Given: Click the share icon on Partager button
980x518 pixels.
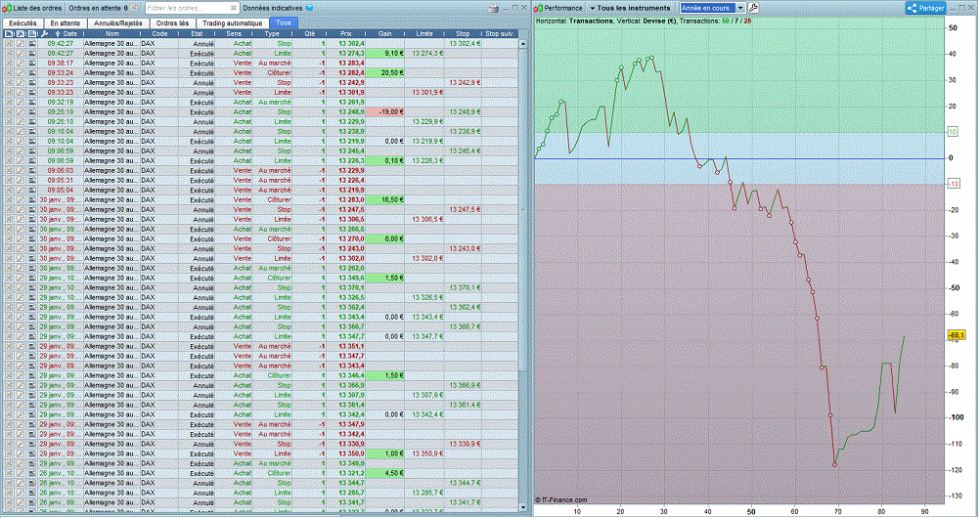Looking at the screenshot, I should (x=912, y=8).
